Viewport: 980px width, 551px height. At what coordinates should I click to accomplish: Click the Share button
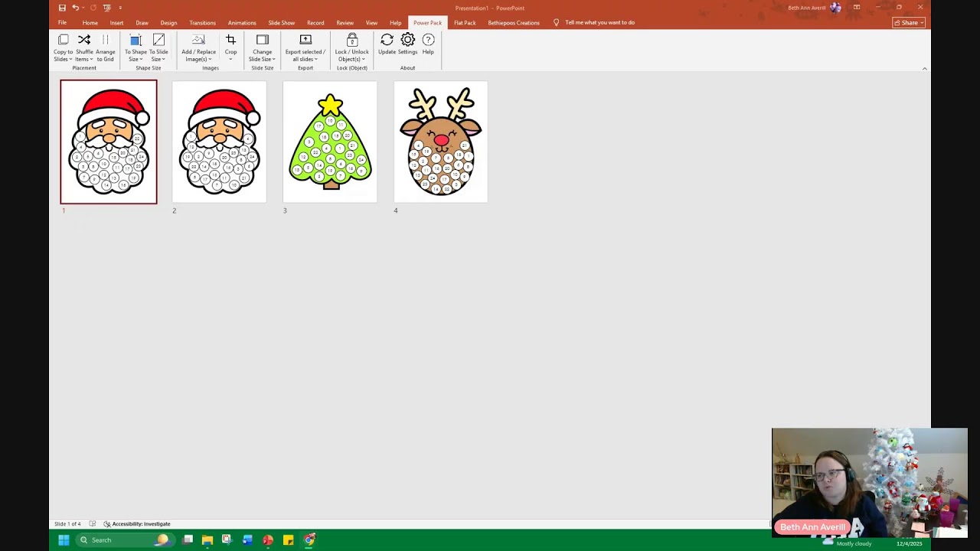909,23
